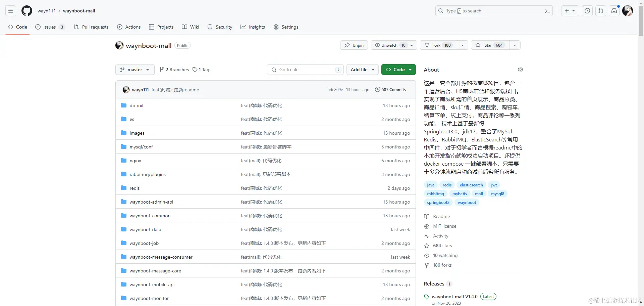This screenshot has width=644, height=306.
Task: Open the Security tab
Action: [x=220, y=27]
